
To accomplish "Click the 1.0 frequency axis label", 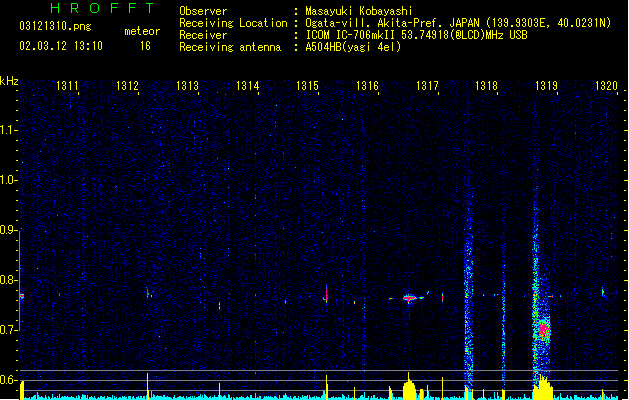I will click(x=8, y=180).
